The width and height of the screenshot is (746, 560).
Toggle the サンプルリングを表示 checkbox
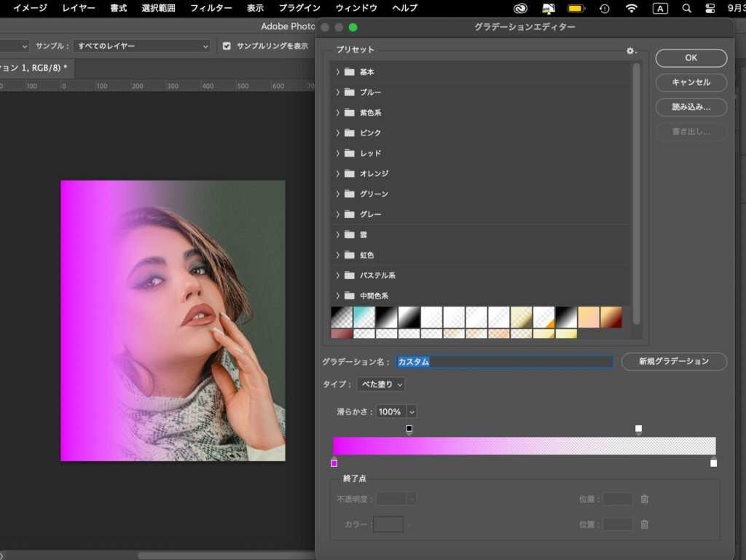tap(227, 46)
